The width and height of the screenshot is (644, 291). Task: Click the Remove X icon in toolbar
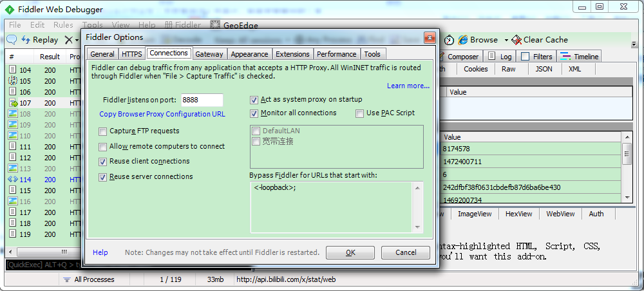pyautogui.click(x=69, y=40)
